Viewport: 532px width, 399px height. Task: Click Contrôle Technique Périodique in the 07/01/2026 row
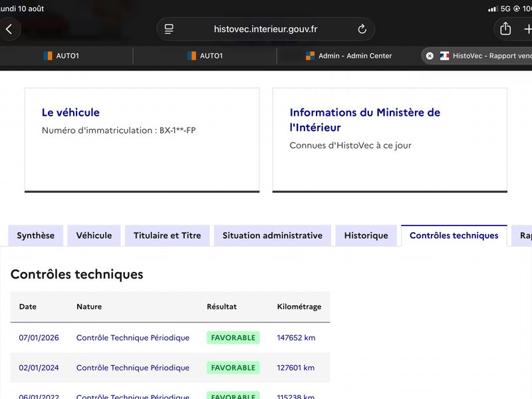click(x=132, y=338)
